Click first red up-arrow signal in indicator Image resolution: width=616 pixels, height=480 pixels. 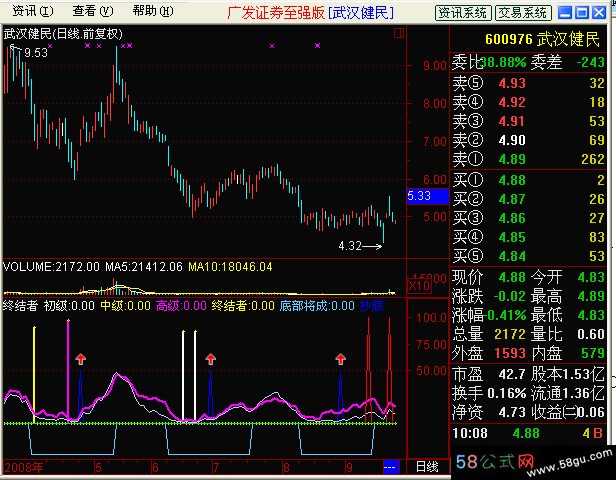[x=81, y=359]
